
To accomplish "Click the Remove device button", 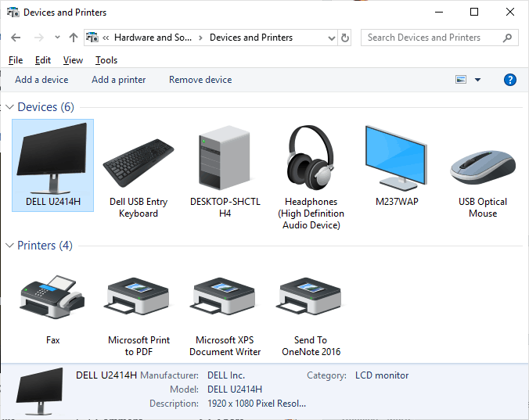I will [200, 80].
